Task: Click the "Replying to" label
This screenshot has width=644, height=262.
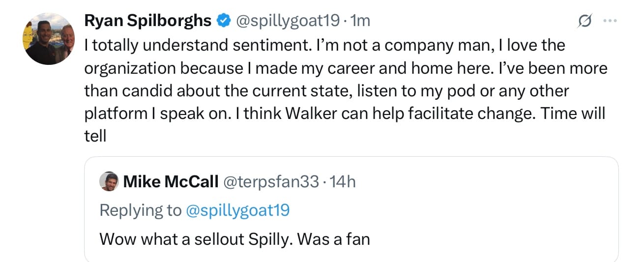Action: pos(140,210)
